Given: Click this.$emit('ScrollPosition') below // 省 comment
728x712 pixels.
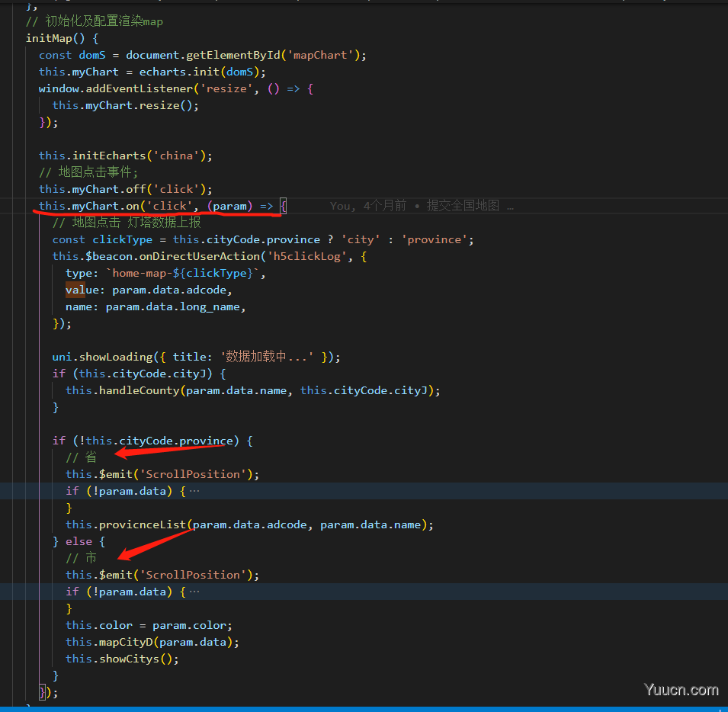Looking at the screenshot, I should click(162, 474).
